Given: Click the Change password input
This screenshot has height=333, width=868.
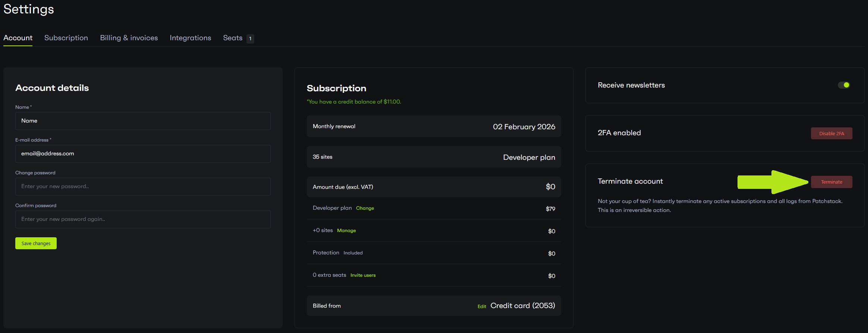Looking at the screenshot, I should click(143, 187).
